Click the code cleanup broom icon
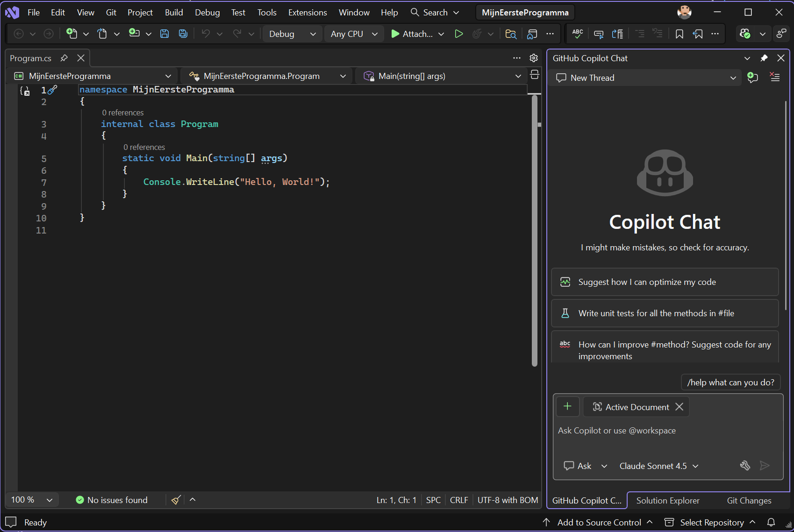The height and width of the screenshot is (532, 794). click(176, 500)
